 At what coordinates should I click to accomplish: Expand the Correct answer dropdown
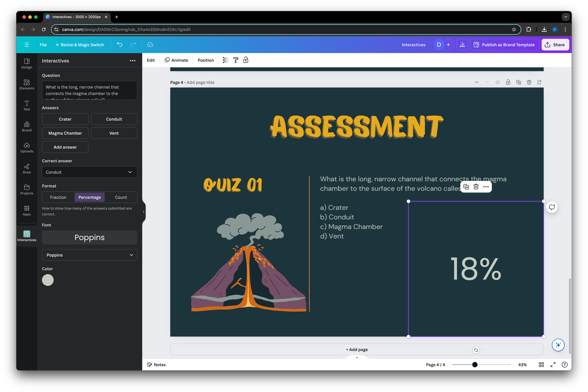[x=89, y=172]
